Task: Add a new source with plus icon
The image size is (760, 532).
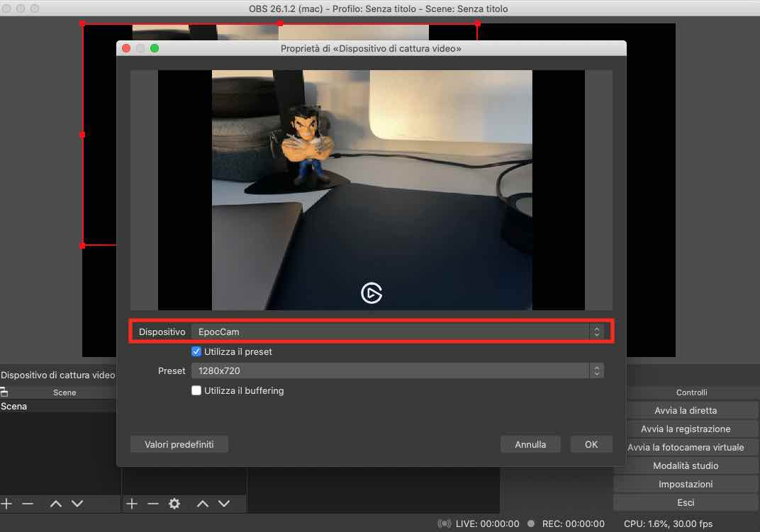Action: tap(132, 504)
